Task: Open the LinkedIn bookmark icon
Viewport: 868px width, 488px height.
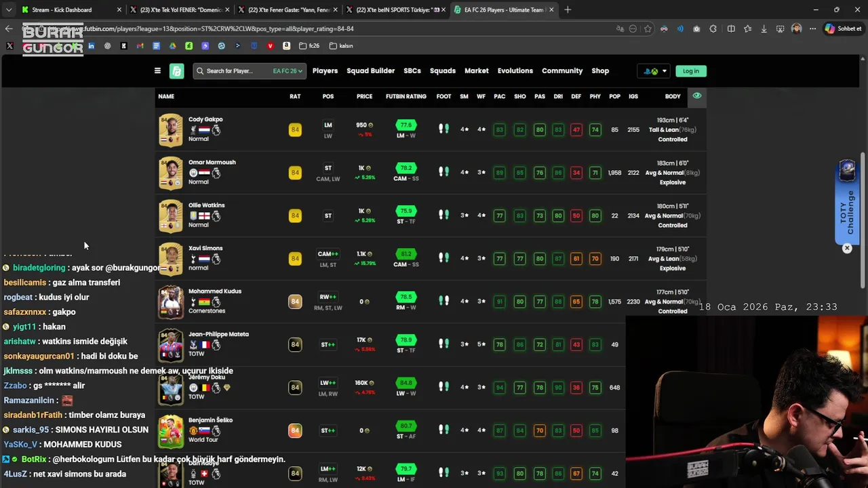Action: pos(91,46)
